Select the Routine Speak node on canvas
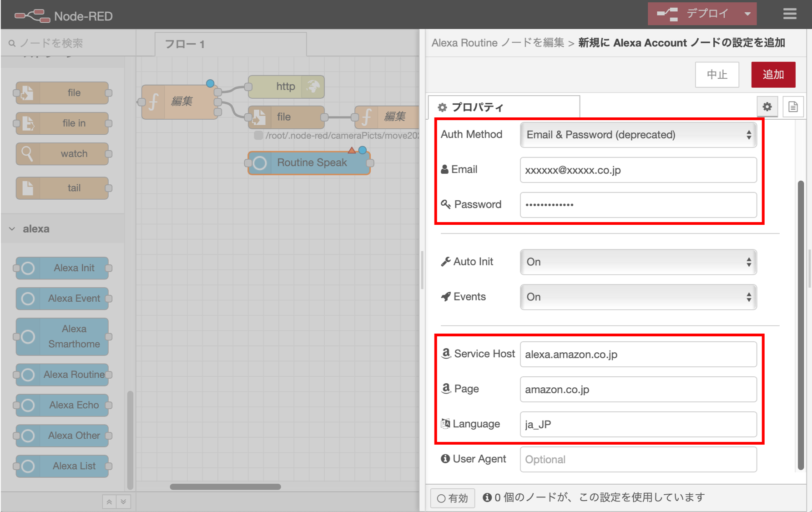This screenshot has height=512, width=812. [x=309, y=162]
